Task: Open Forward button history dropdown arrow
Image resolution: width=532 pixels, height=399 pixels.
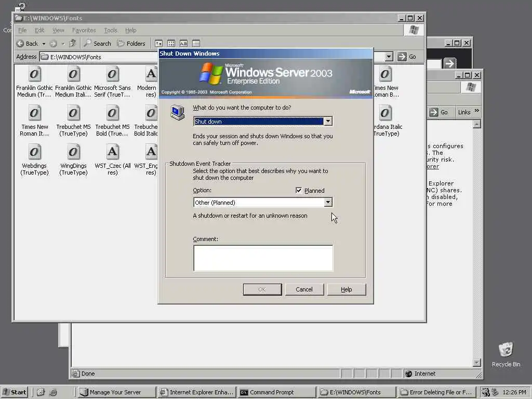Action: [63, 44]
